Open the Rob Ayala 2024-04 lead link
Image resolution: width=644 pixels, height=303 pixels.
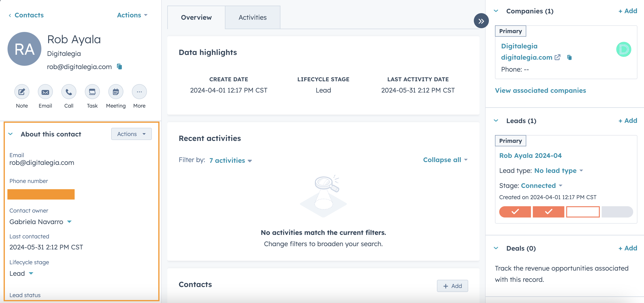pyautogui.click(x=530, y=156)
